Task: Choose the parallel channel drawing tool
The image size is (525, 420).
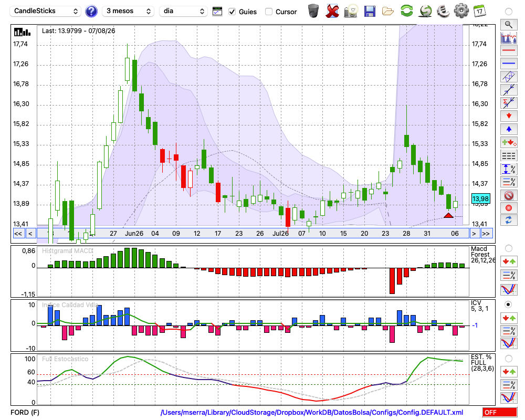Action: (x=509, y=77)
